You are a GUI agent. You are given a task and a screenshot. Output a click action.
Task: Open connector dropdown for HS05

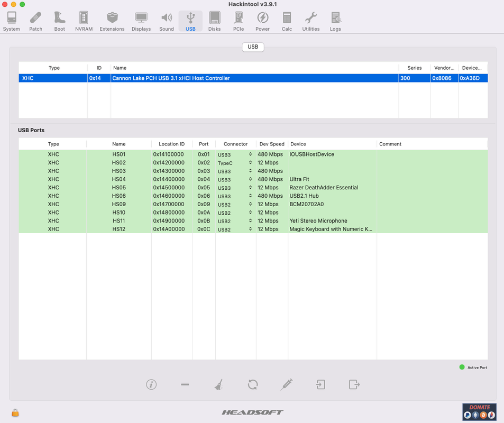tap(235, 188)
